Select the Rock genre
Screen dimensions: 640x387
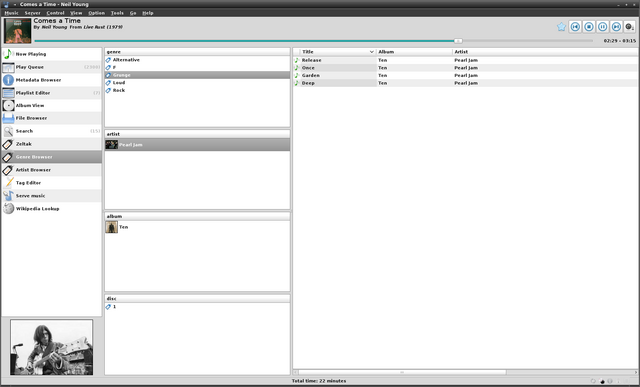[x=197, y=90]
